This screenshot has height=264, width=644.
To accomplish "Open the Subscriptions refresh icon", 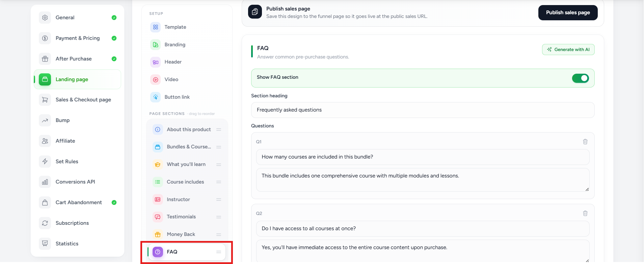I will (x=45, y=223).
